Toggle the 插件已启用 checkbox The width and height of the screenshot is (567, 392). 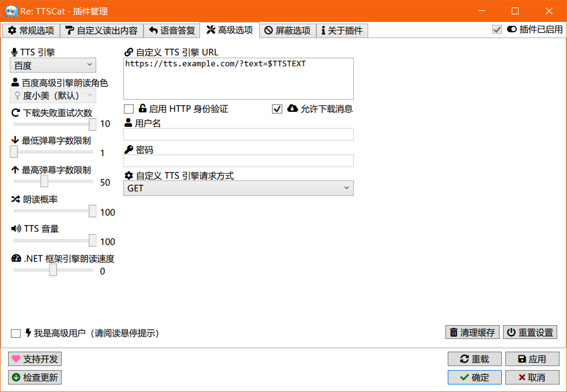(x=497, y=29)
